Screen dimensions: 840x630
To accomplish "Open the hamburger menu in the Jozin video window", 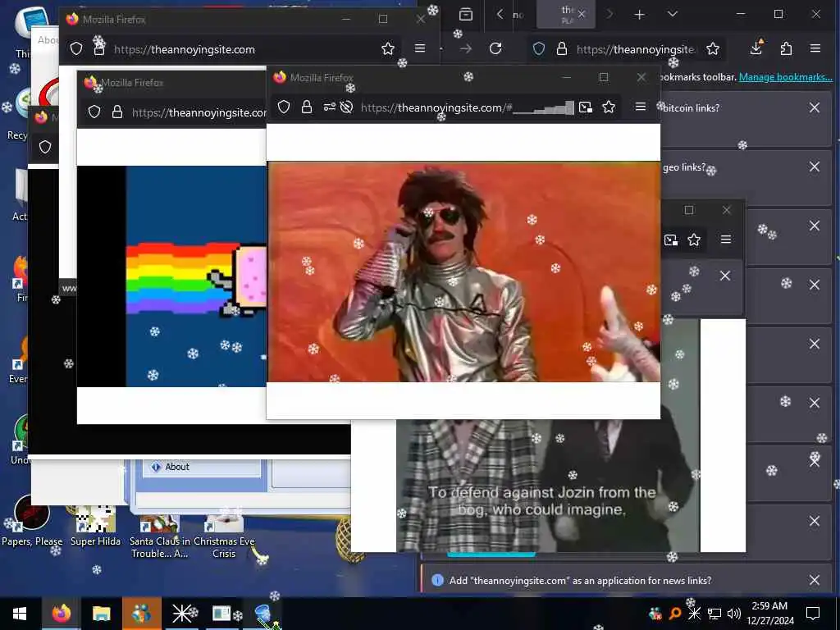I will pyautogui.click(x=640, y=107).
